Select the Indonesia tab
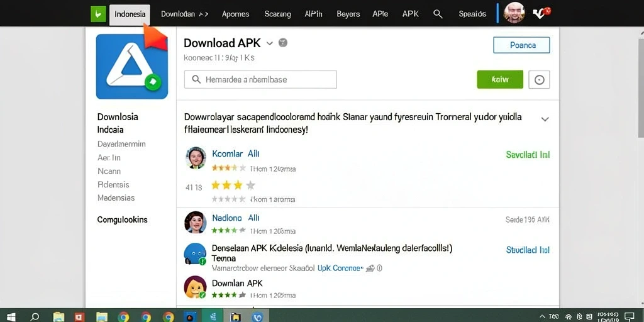This screenshot has width=644, height=322. [130, 14]
